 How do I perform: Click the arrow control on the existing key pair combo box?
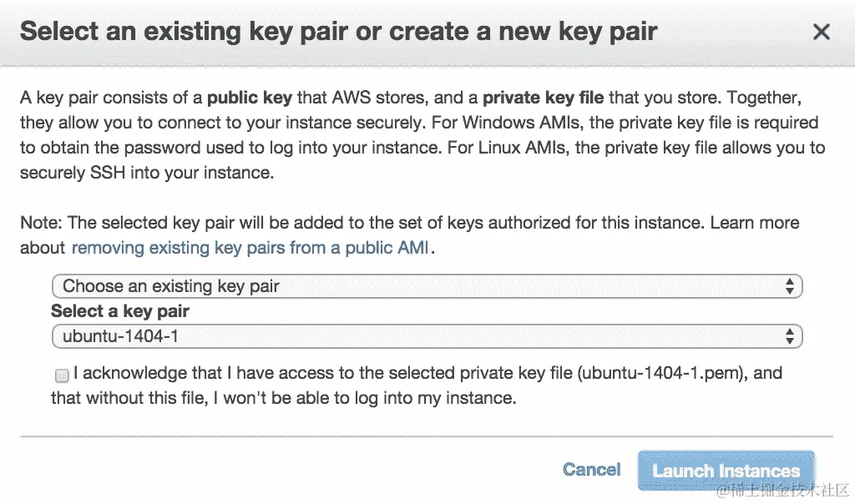coord(791,286)
